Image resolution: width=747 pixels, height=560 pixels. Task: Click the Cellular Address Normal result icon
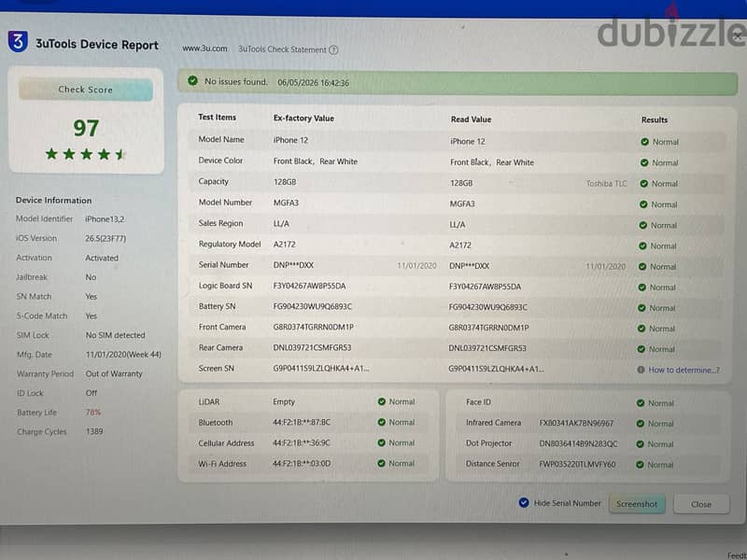point(381,442)
